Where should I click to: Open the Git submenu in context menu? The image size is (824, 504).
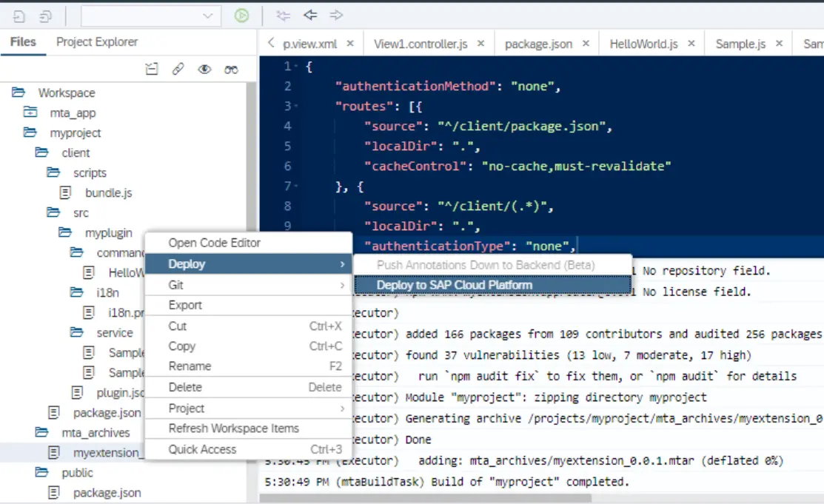(x=248, y=285)
